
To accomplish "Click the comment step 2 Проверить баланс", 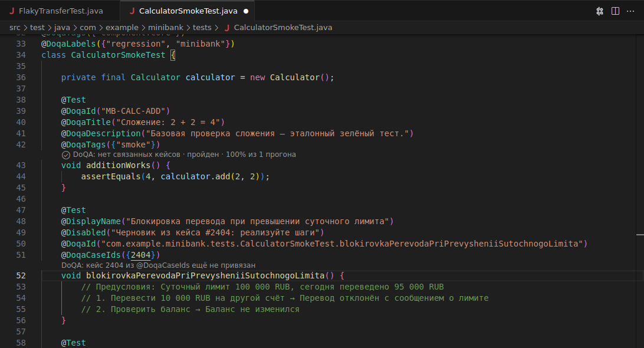I will point(190,310).
